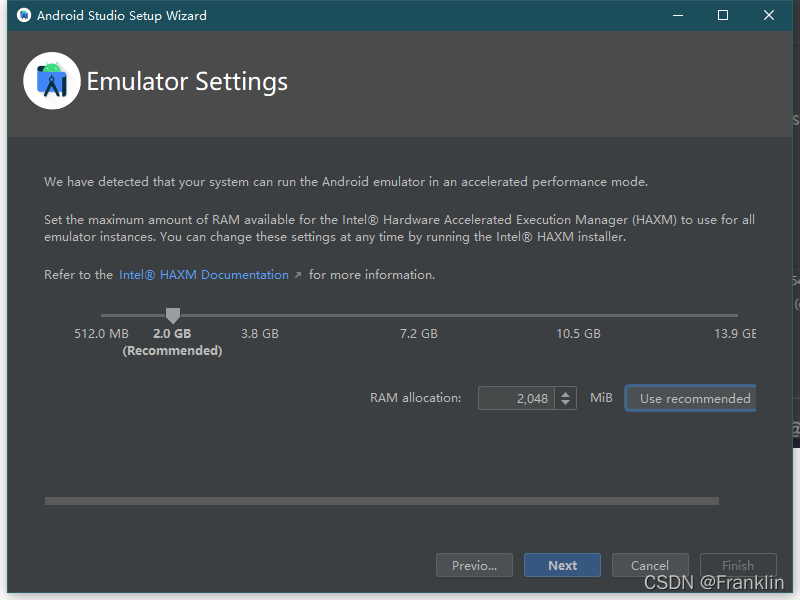Click the 10.5 GB slider label
Viewport: 800px width, 600px height.
click(x=578, y=334)
